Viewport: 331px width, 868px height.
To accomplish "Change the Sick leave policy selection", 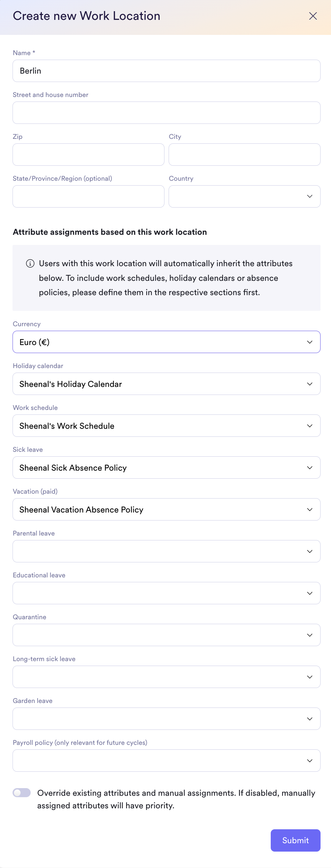I will (x=167, y=467).
